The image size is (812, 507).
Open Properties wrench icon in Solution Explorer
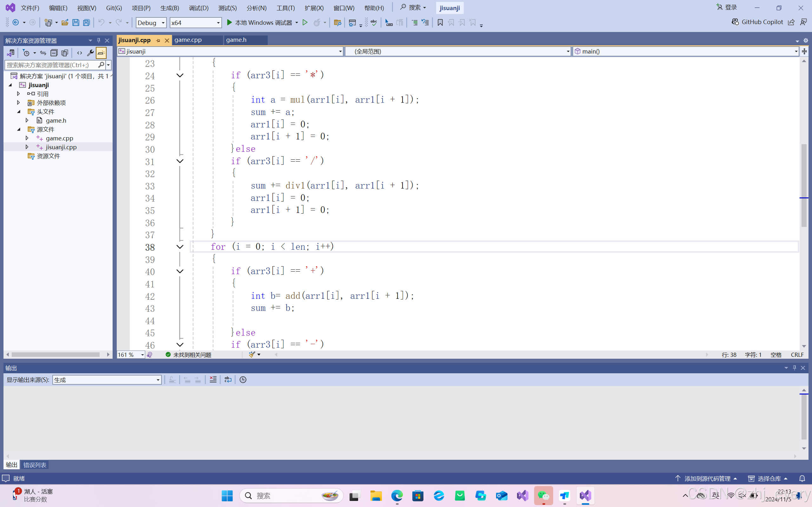[x=90, y=53]
